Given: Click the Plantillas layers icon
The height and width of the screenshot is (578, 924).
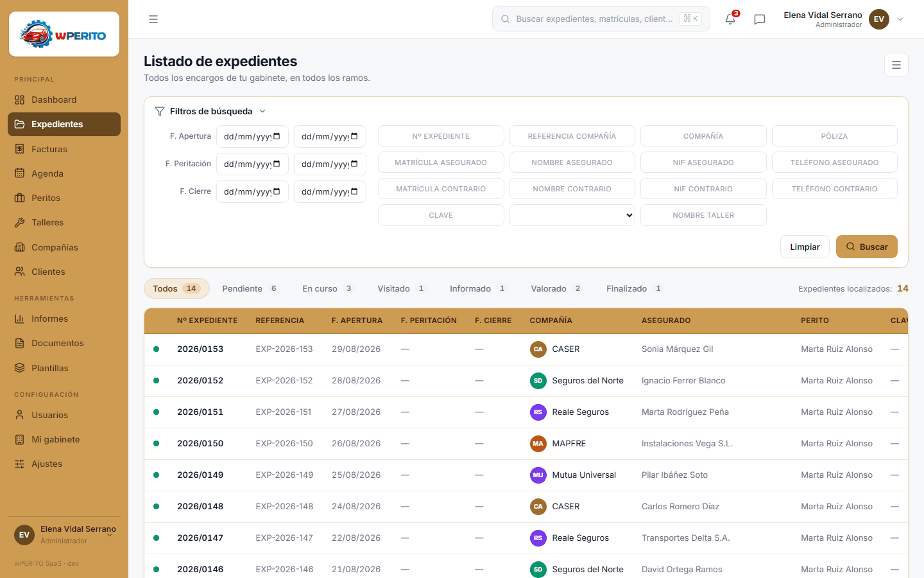Looking at the screenshot, I should [20, 368].
